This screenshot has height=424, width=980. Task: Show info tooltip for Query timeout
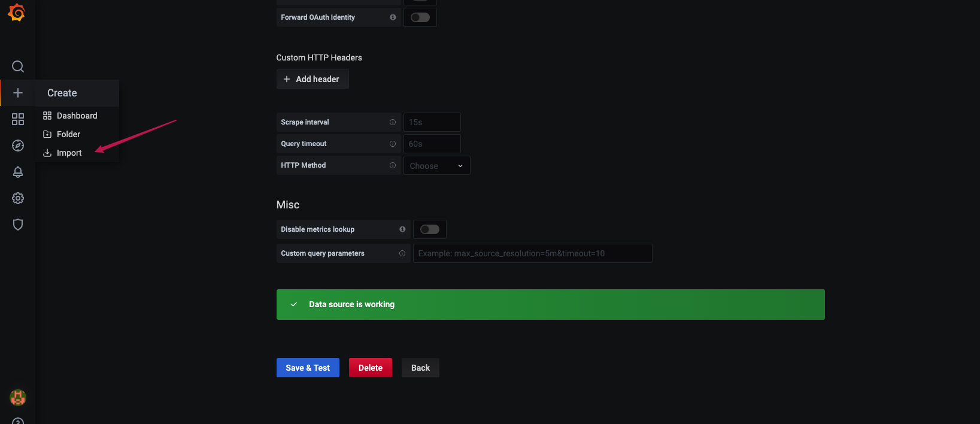tap(393, 144)
